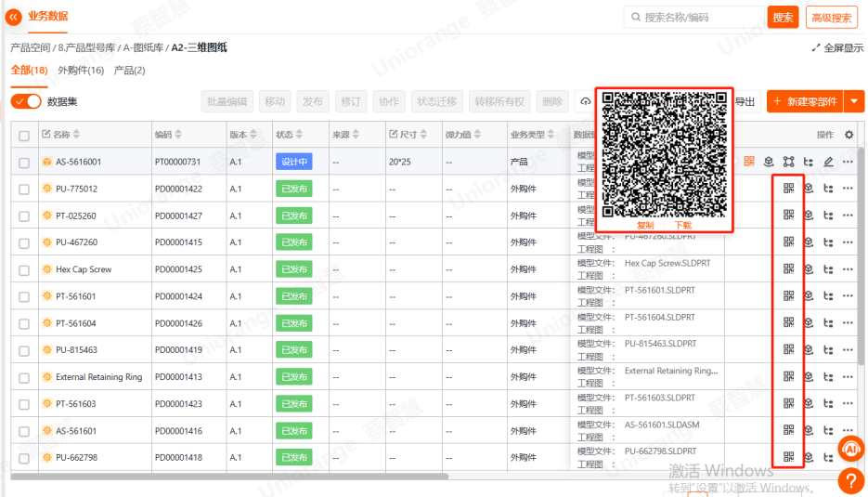Image resolution: width=868 pixels, height=497 pixels.
Task: Click the orange 搜索 button
Action: [x=783, y=17]
